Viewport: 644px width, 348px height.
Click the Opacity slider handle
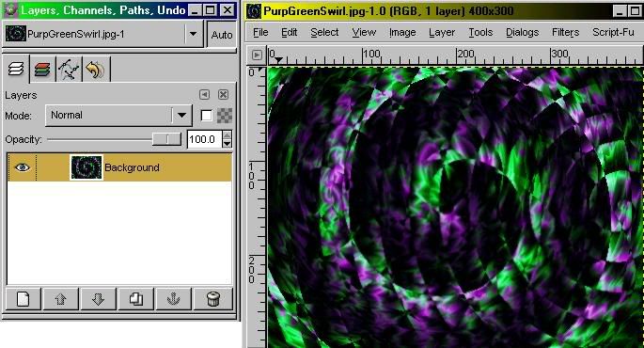(166, 139)
